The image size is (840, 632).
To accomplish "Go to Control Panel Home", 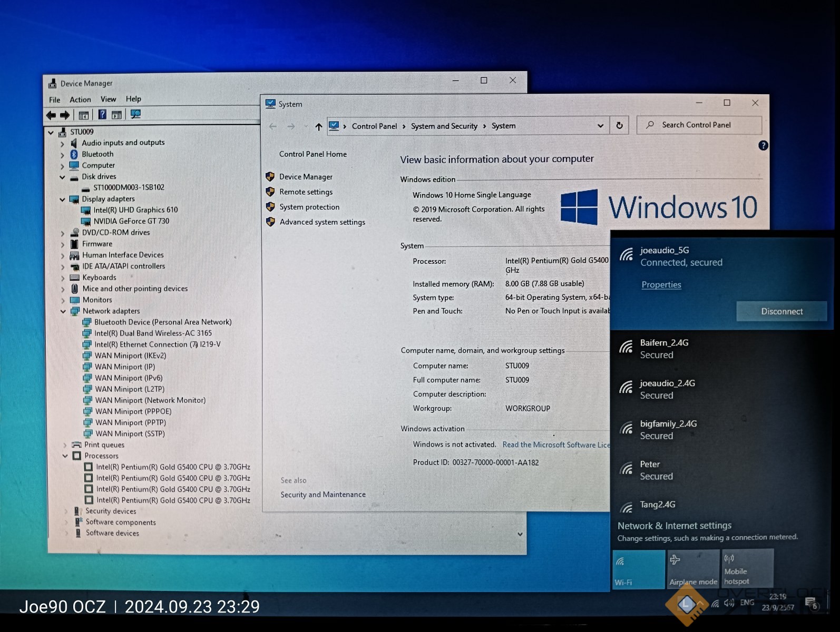I will [x=313, y=154].
